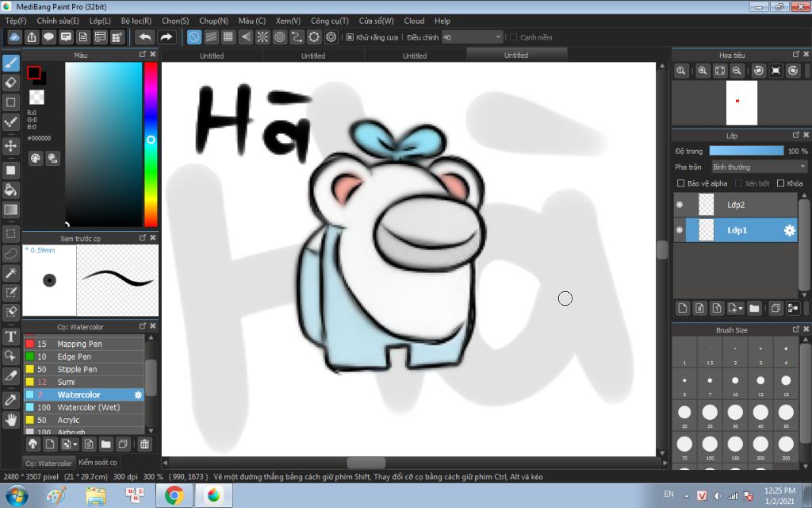Delete the selected brush with trash icon

click(x=144, y=444)
